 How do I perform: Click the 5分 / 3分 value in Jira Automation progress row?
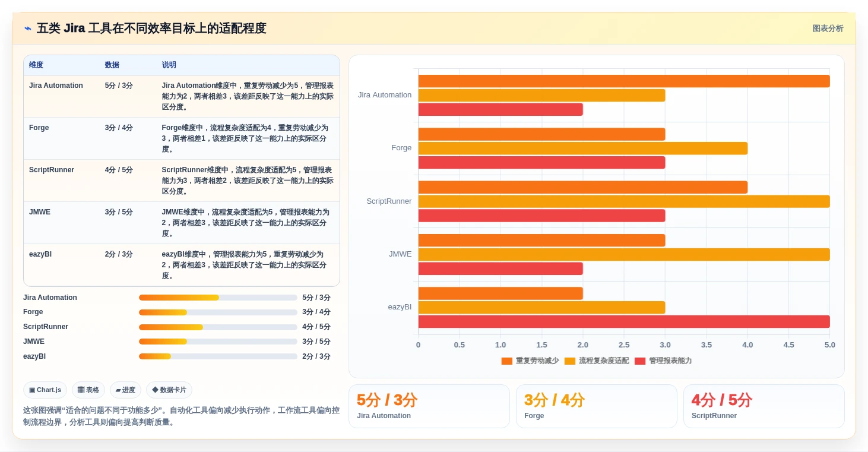(x=316, y=298)
